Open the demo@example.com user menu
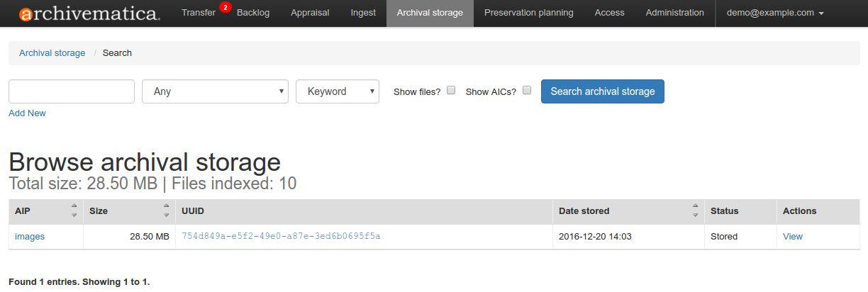The image size is (868, 292). point(774,13)
